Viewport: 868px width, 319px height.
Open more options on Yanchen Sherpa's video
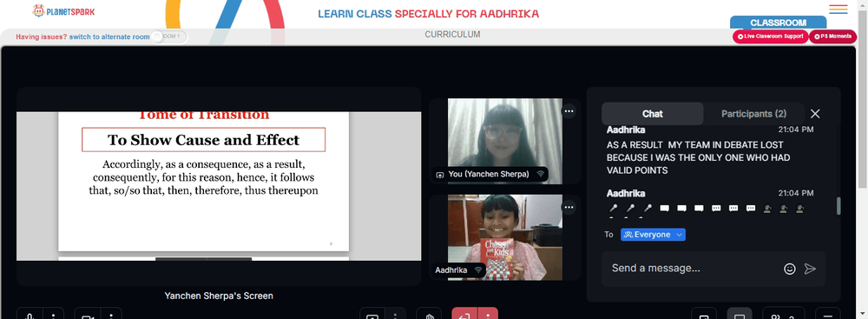(x=569, y=111)
